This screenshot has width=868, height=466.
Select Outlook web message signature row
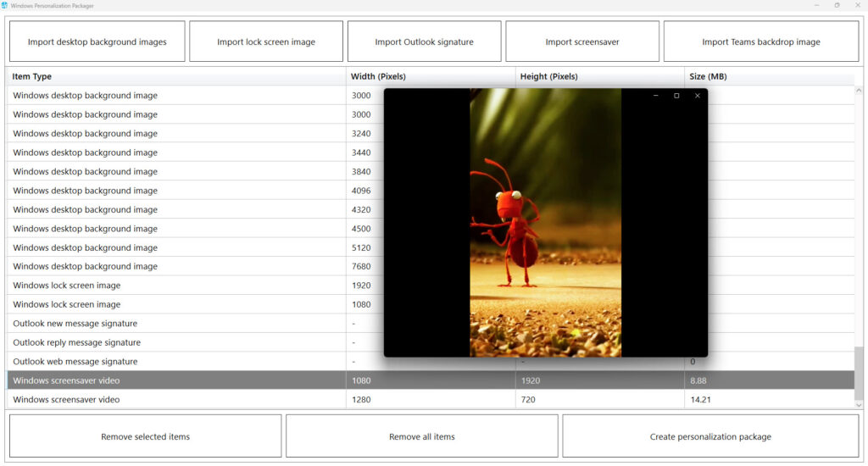(x=430, y=362)
